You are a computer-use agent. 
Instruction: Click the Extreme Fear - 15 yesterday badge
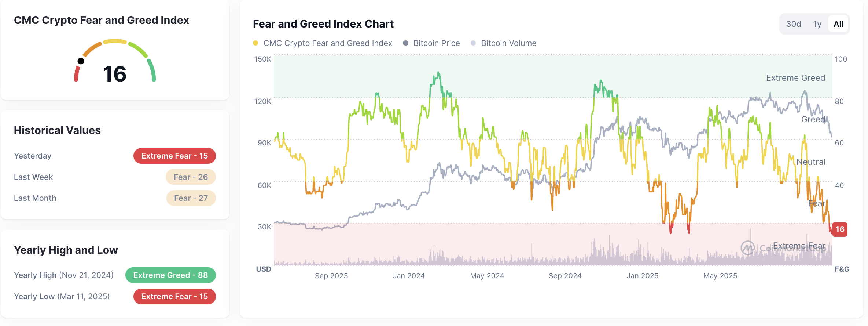(174, 156)
